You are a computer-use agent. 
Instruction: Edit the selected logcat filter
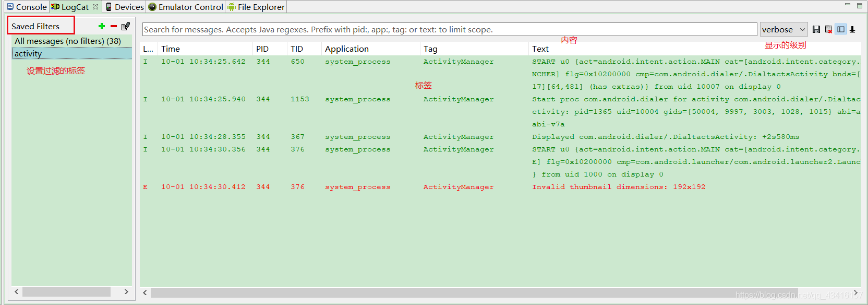click(x=126, y=26)
